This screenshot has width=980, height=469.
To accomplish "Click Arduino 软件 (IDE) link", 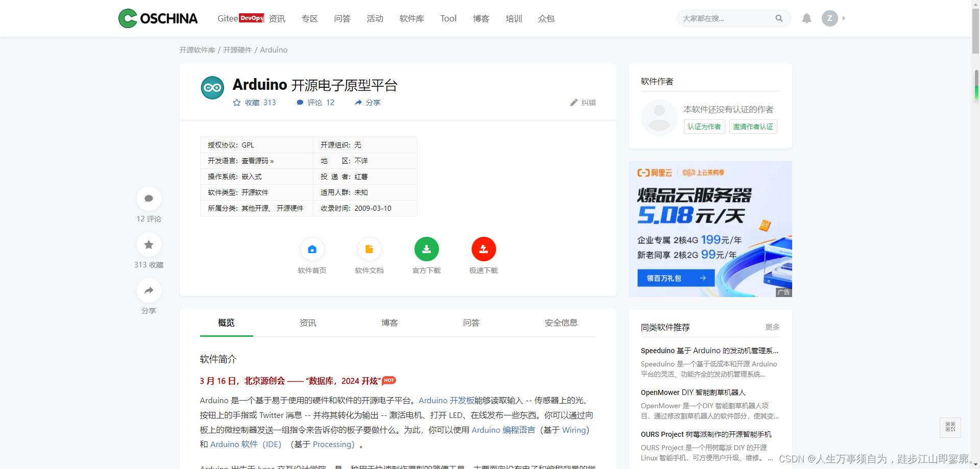I will [246, 445].
